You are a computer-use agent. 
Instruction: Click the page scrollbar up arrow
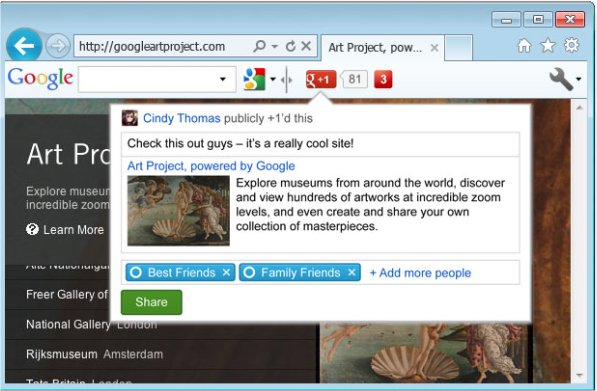tap(579, 108)
